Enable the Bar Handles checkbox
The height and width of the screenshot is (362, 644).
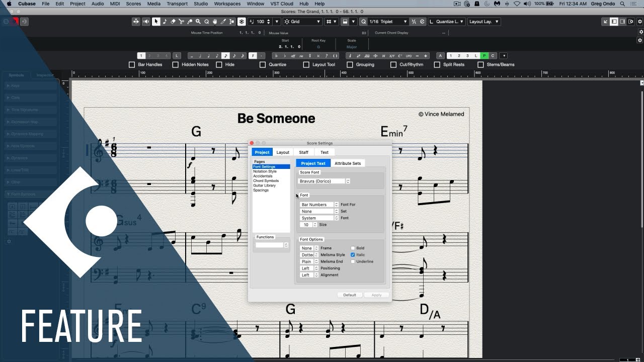pos(132,64)
